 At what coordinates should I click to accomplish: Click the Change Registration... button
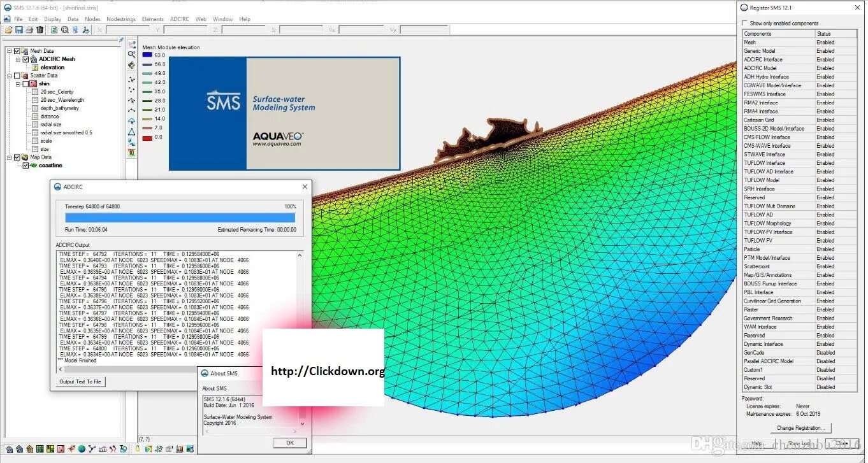click(x=800, y=428)
